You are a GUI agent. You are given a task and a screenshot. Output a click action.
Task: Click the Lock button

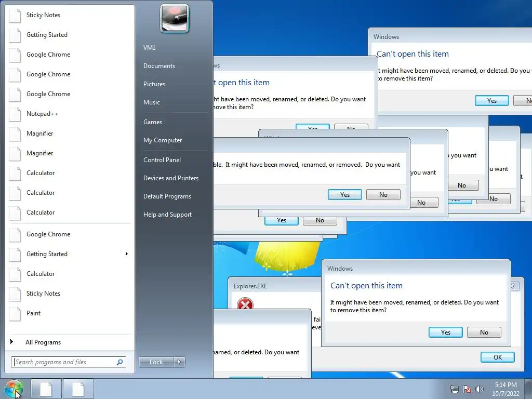[156, 362]
